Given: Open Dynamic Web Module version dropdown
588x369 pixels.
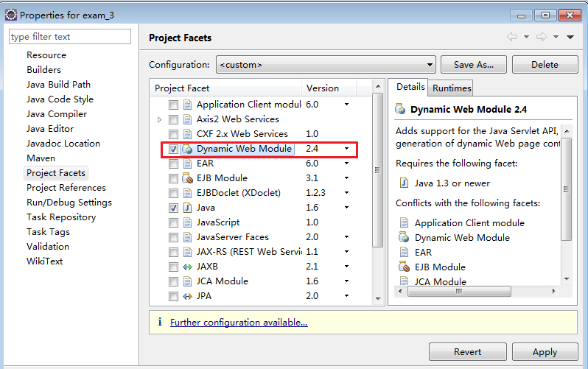Looking at the screenshot, I should tap(346, 149).
